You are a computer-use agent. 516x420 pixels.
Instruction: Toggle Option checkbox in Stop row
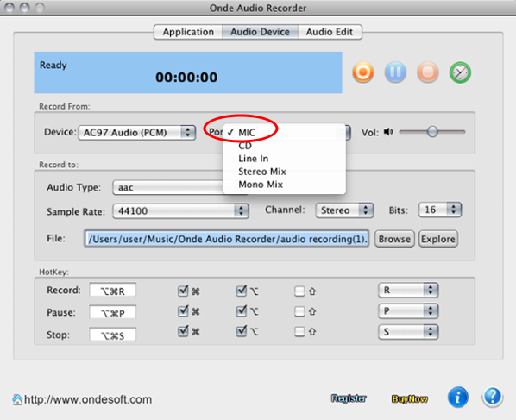(x=242, y=331)
